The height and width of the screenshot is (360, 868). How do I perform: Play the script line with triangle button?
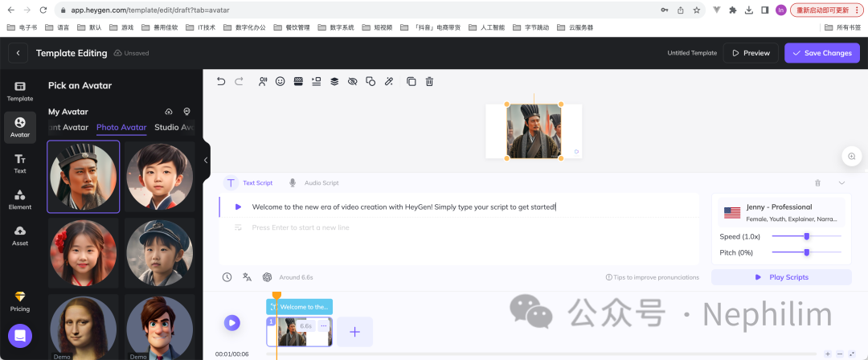[238, 207]
